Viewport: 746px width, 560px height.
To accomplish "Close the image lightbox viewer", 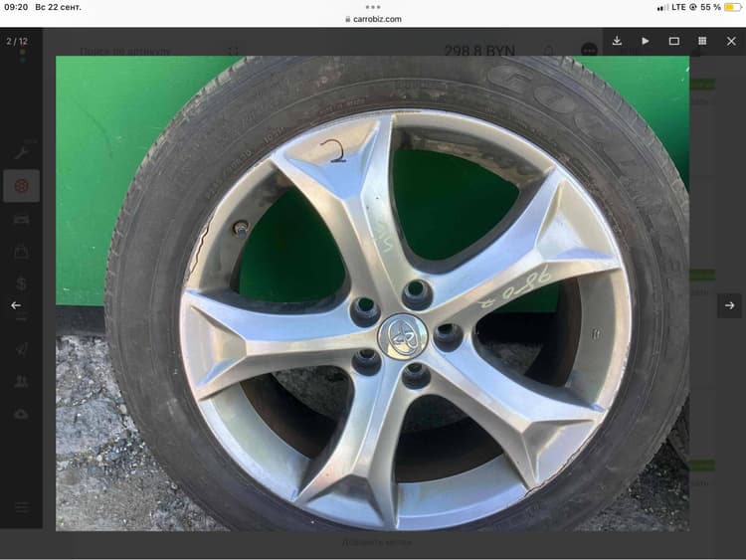I will coord(730,41).
